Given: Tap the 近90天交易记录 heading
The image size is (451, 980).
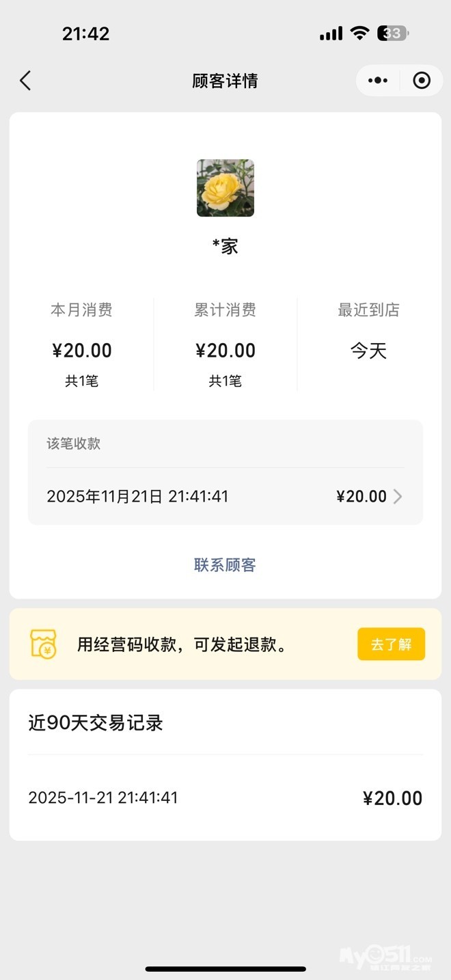Looking at the screenshot, I should click(x=96, y=723).
